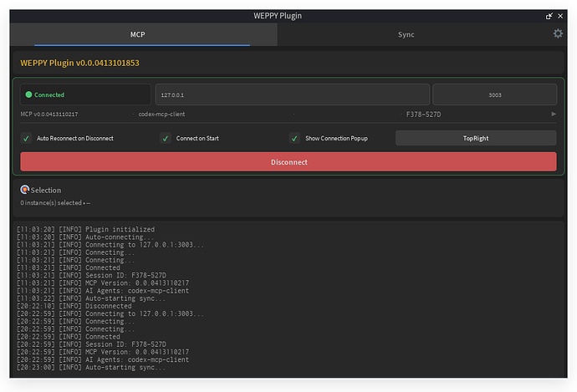Click the 3003 port input field

point(494,94)
